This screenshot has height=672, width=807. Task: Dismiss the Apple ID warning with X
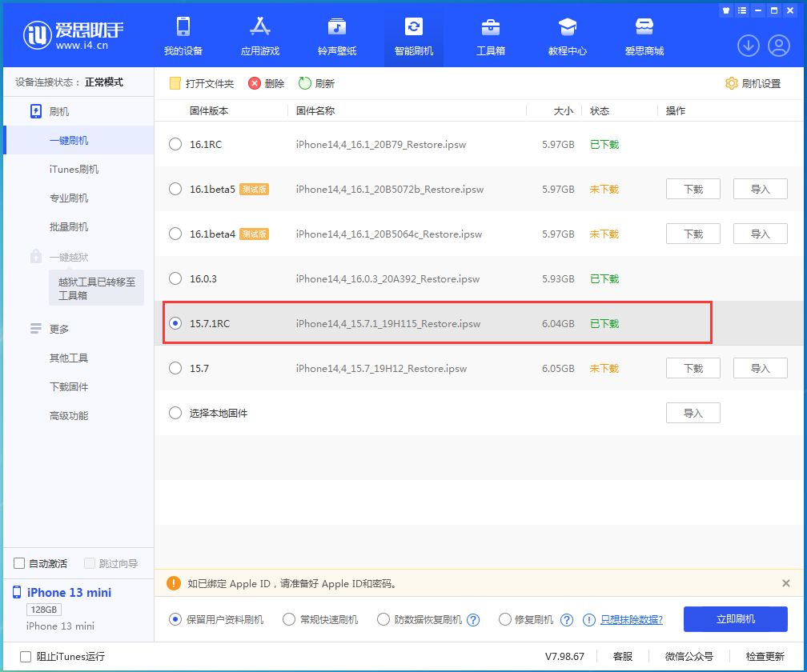(x=785, y=583)
